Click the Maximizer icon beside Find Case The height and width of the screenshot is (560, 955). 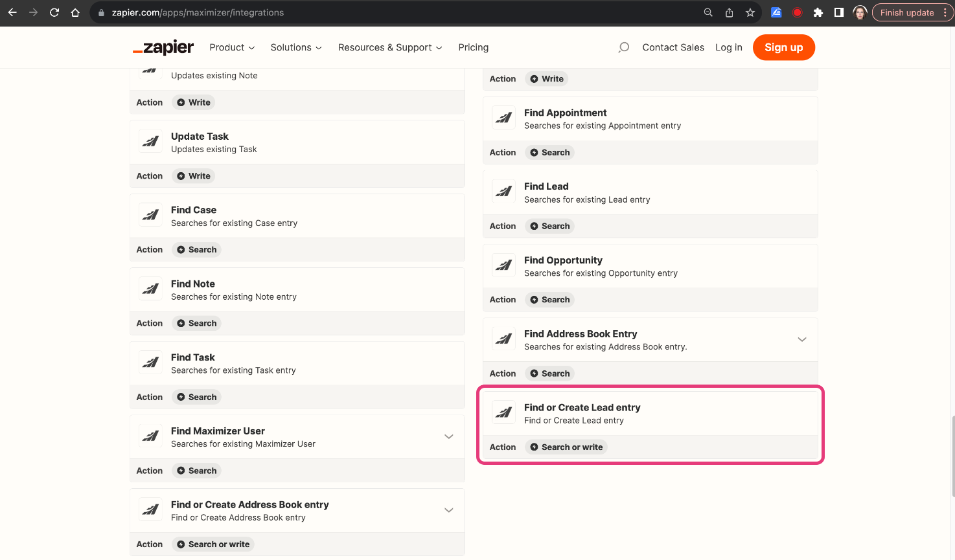[x=150, y=216]
